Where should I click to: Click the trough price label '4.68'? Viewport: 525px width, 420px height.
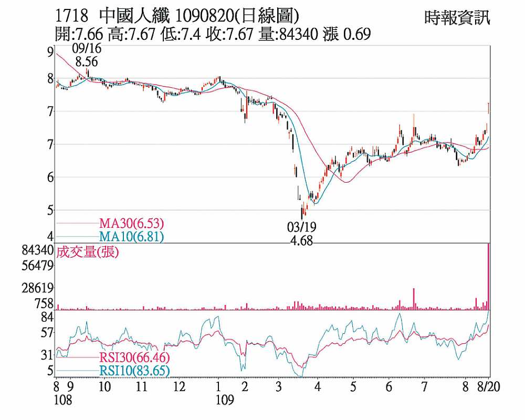pos(301,240)
